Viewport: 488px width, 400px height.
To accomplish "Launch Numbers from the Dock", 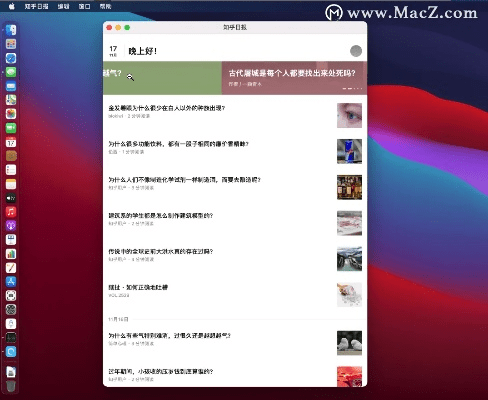I will pyautogui.click(x=11, y=254).
